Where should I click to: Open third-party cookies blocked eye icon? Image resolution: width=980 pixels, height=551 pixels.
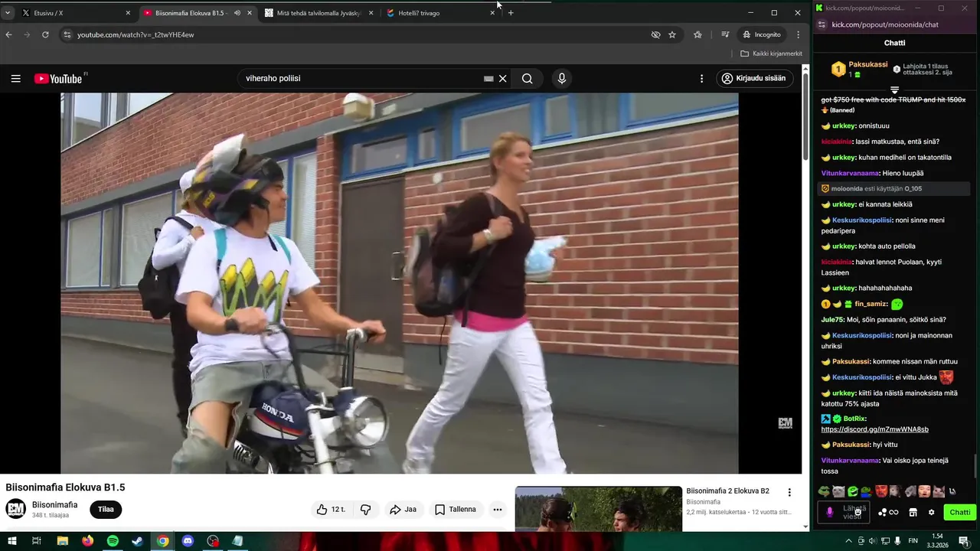[x=655, y=34]
